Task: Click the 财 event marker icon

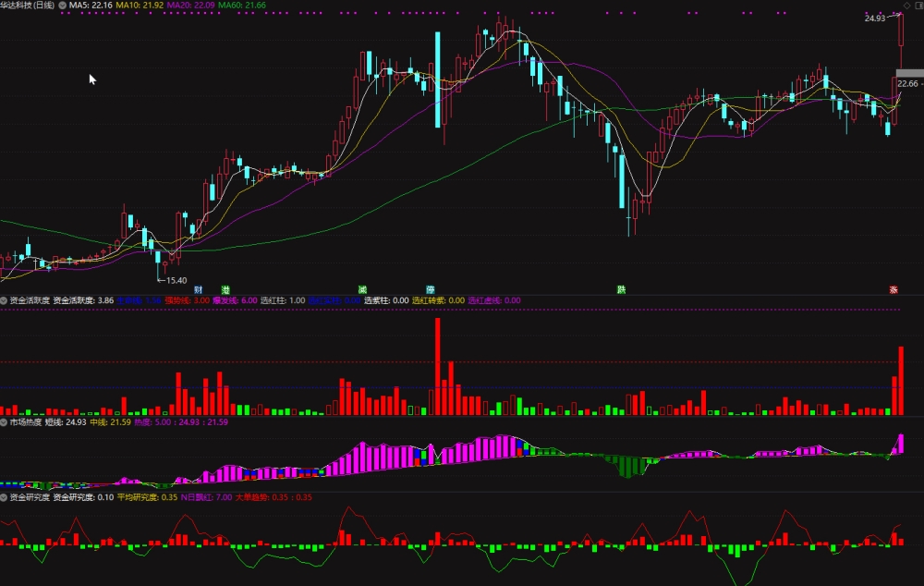Action: coord(199,290)
